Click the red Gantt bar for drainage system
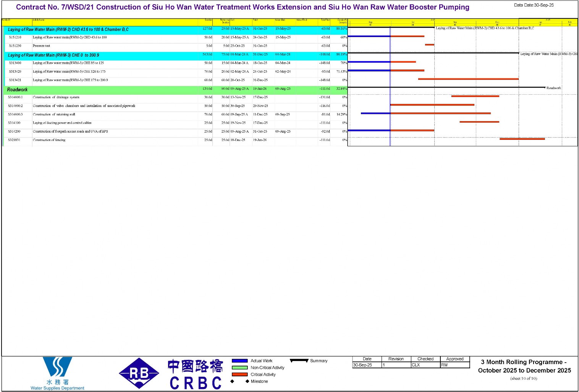Viewport: 579px width, 392px height. (475, 96)
